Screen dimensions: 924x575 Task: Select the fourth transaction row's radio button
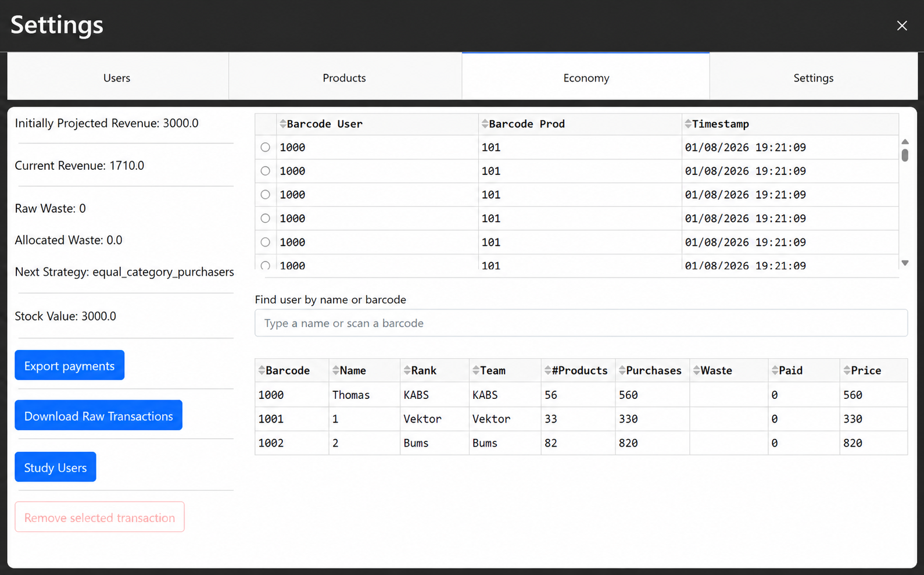(x=266, y=219)
